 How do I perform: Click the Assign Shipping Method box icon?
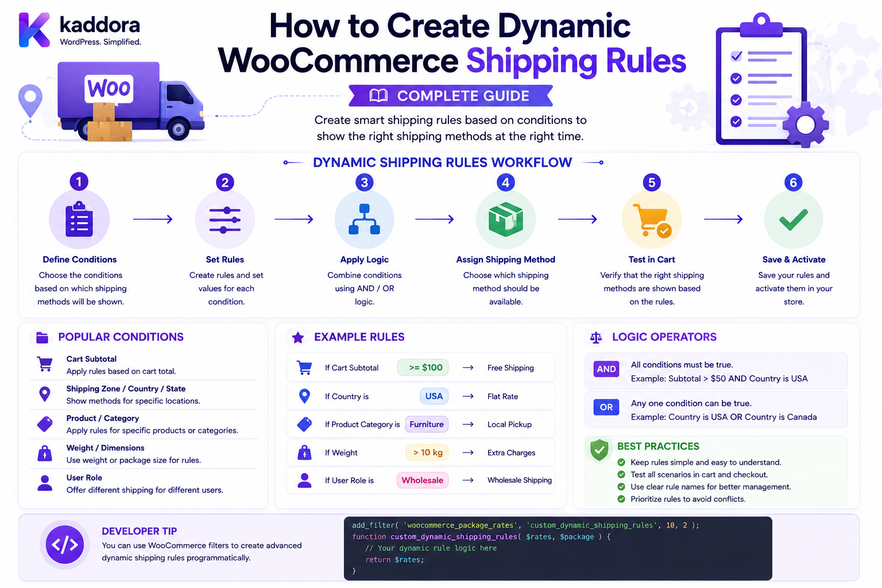(x=506, y=219)
